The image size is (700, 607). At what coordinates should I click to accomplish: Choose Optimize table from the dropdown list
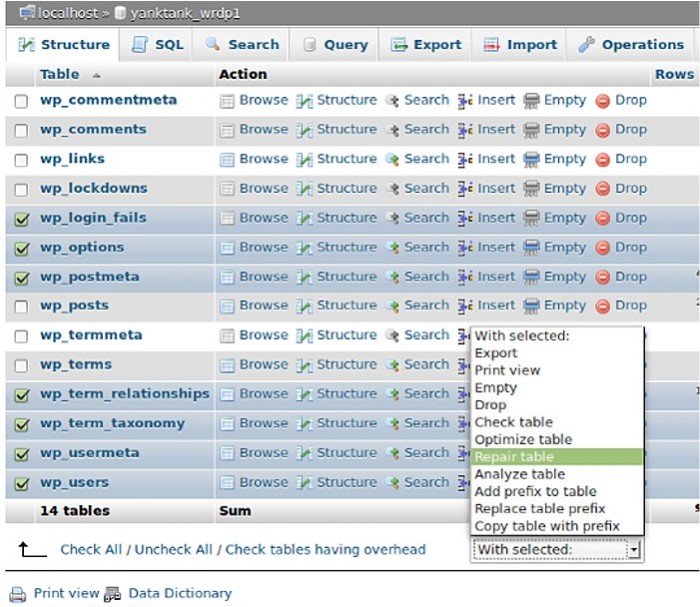pyautogui.click(x=523, y=440)
